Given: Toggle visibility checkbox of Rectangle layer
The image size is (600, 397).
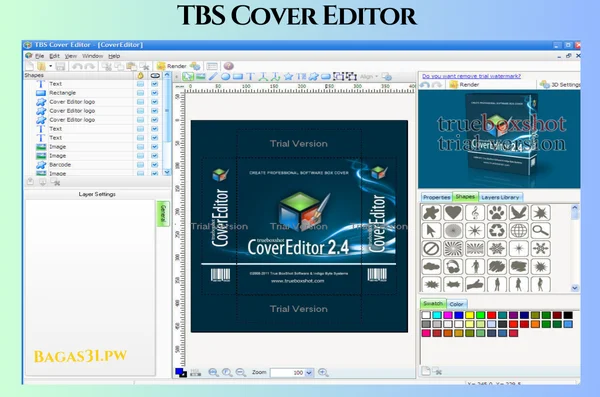Looking at the screenshot, I should click(155, 93).
